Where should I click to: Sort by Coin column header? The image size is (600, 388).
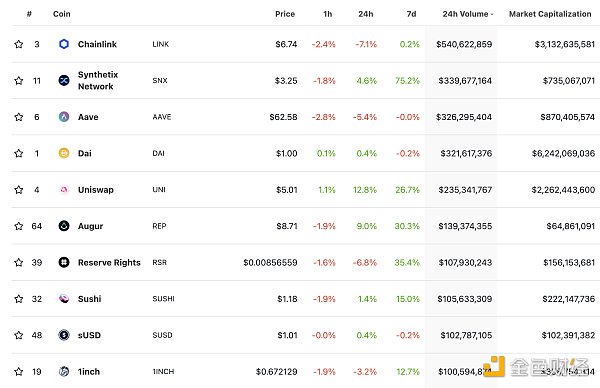click(62, 14)
